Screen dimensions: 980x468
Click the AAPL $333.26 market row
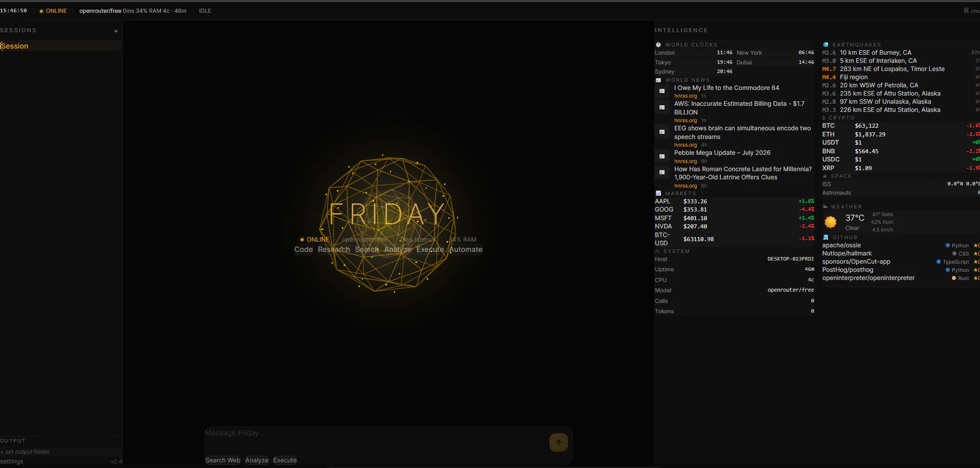point(735,201)
